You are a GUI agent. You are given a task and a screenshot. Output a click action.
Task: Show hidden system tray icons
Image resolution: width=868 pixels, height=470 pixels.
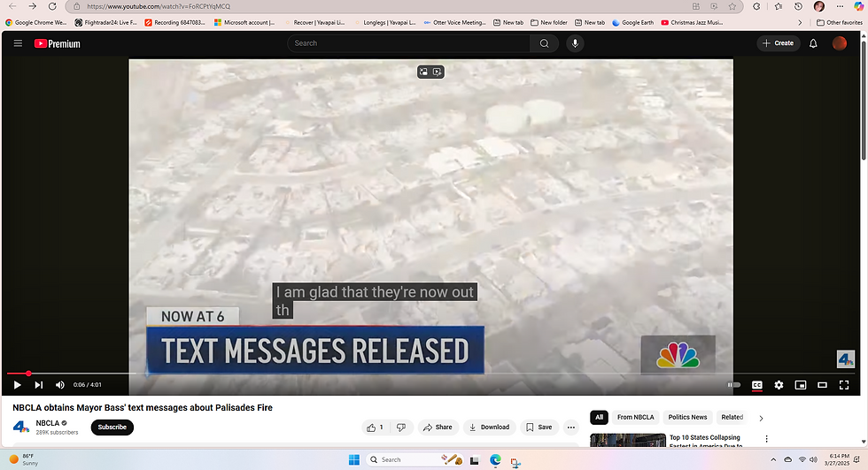(x=773, y=459)
